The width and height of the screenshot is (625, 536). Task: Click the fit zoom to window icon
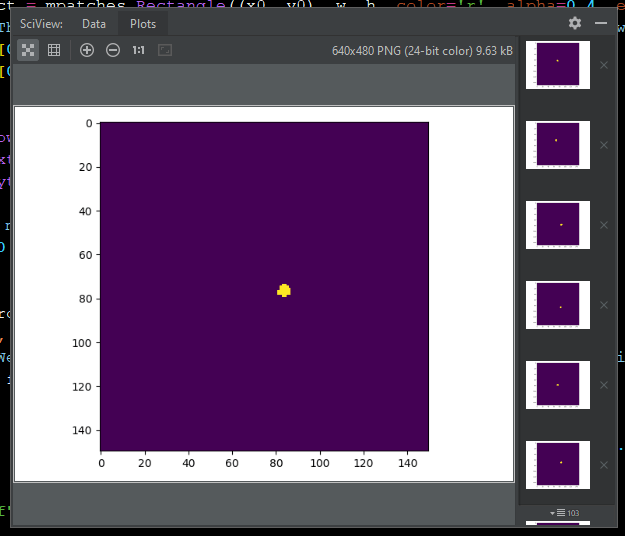[x=165, y=50]
